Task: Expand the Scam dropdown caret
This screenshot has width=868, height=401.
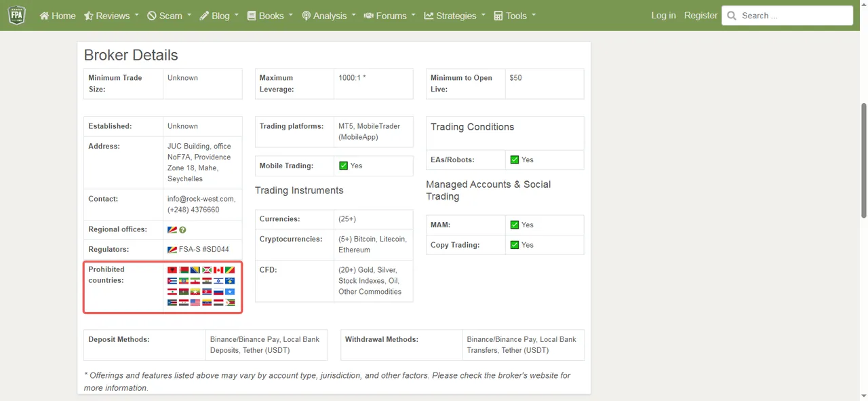Action: pos(189,15)
